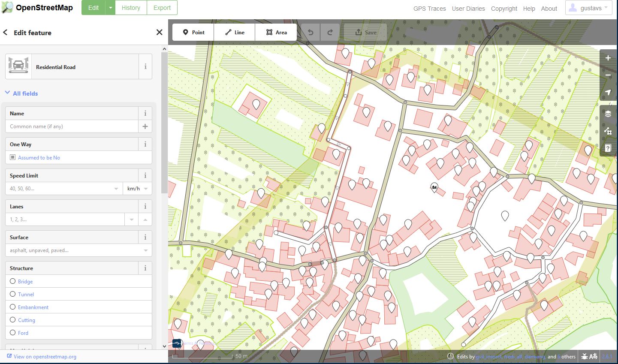
Task: Save the map edits
Action: coord(366,32)
